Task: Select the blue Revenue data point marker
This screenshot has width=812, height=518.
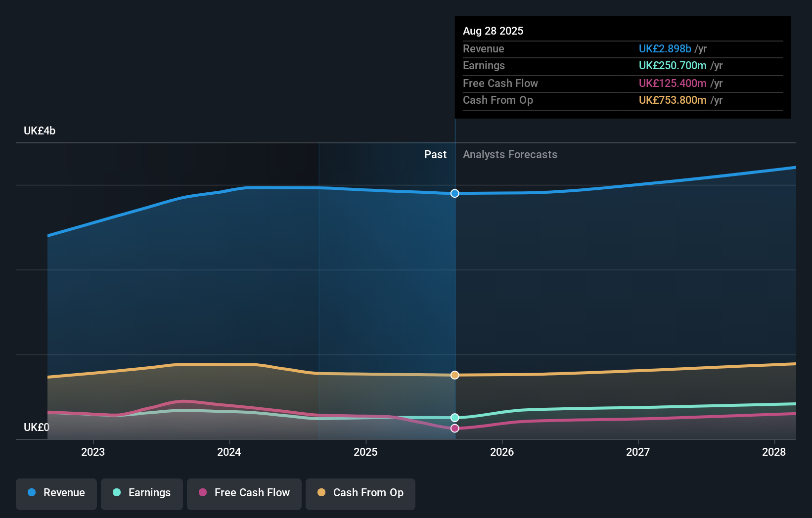Action: point(454,193)
